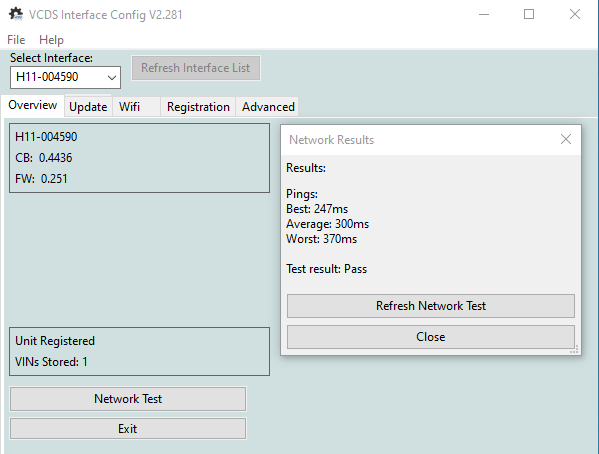Click the Exit button

point(128,429)
